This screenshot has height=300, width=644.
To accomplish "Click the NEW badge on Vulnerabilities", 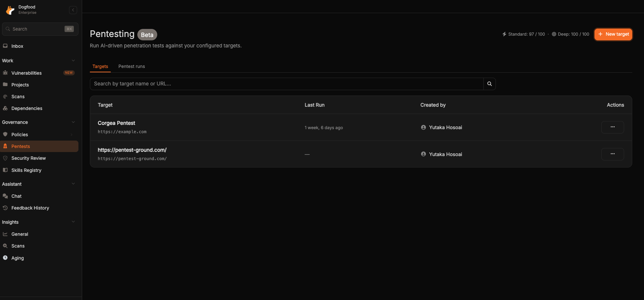I will click(x=69, y=73).
